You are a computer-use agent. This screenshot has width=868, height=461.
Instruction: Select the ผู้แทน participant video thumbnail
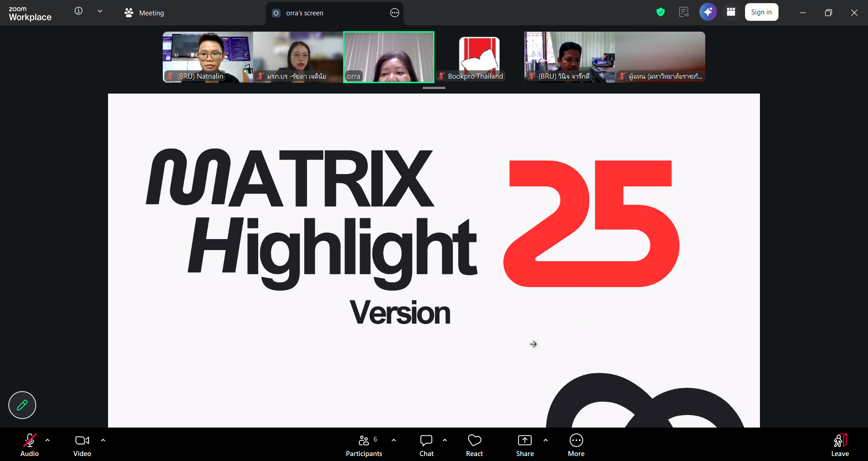pyautogui.click(x=660, y=57)
